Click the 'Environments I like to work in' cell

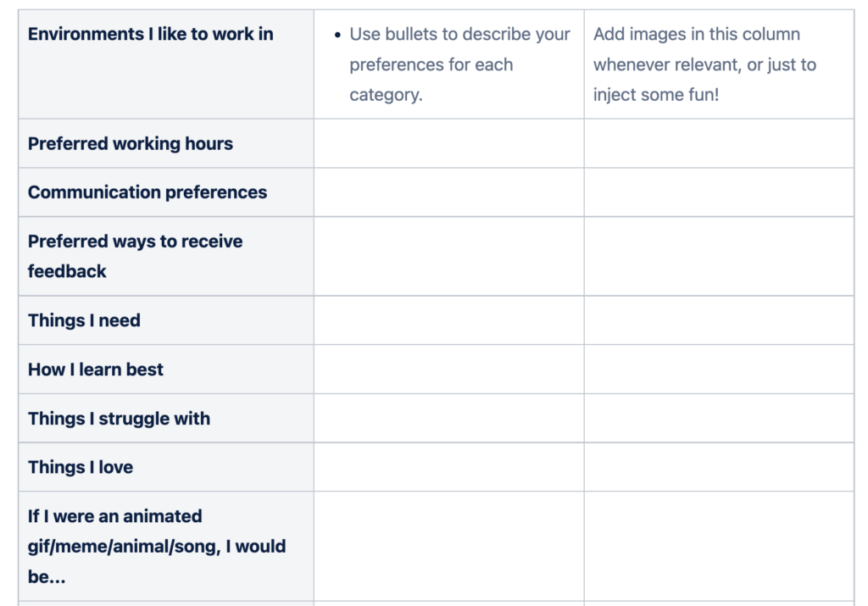click(151, 35)
